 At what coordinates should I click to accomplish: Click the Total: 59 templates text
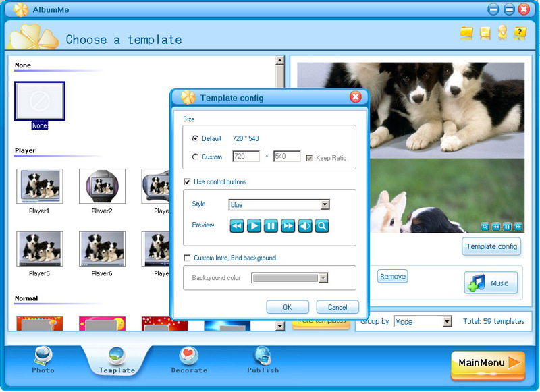[493, 321]
